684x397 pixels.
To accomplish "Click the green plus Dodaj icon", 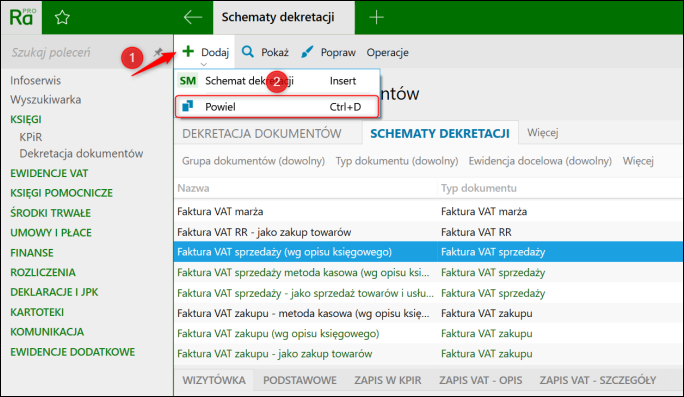I will (x=188, y=51).
